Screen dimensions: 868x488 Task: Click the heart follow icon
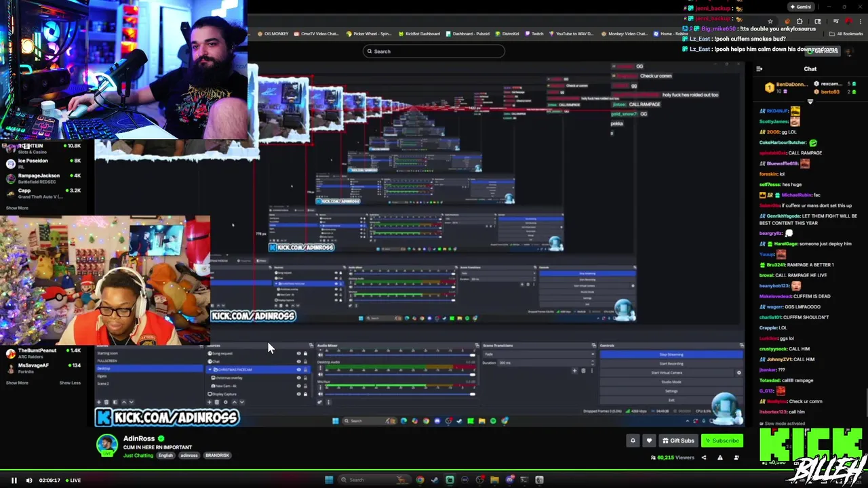649,441
